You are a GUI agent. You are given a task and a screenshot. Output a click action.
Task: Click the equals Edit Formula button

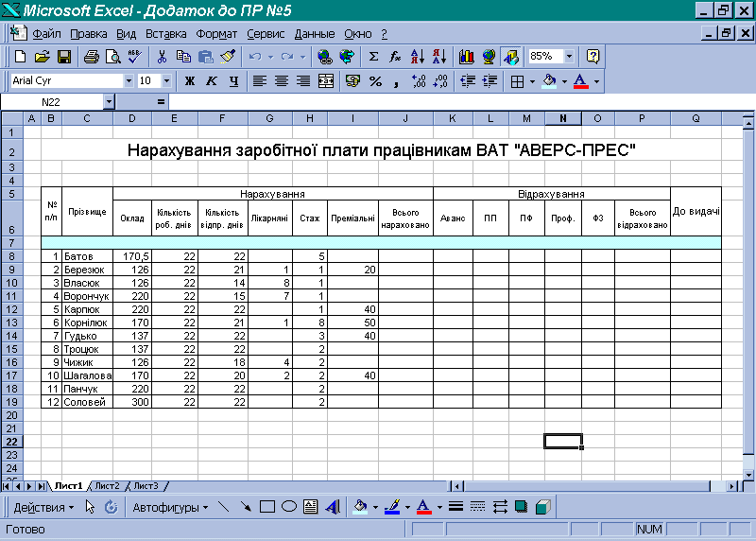point(161,102)
